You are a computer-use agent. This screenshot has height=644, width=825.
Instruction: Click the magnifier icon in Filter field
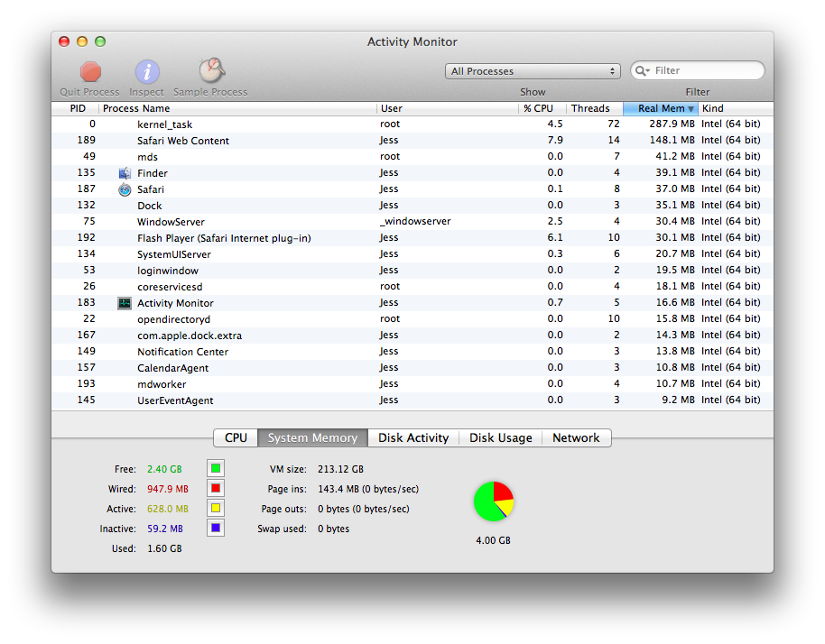pos(642,71)
